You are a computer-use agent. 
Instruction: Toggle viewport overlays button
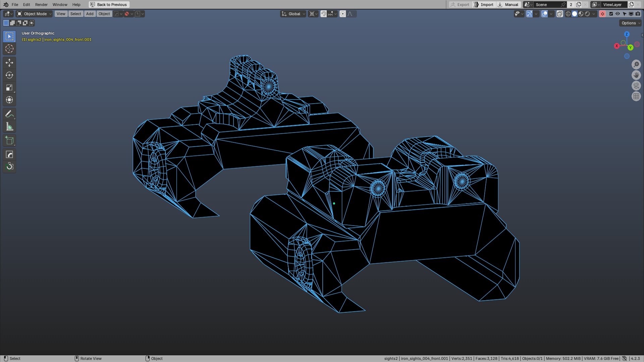click(544, 14)
